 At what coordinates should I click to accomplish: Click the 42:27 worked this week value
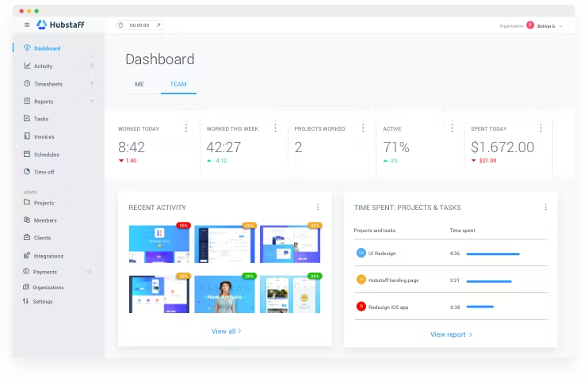click(223, 147)
